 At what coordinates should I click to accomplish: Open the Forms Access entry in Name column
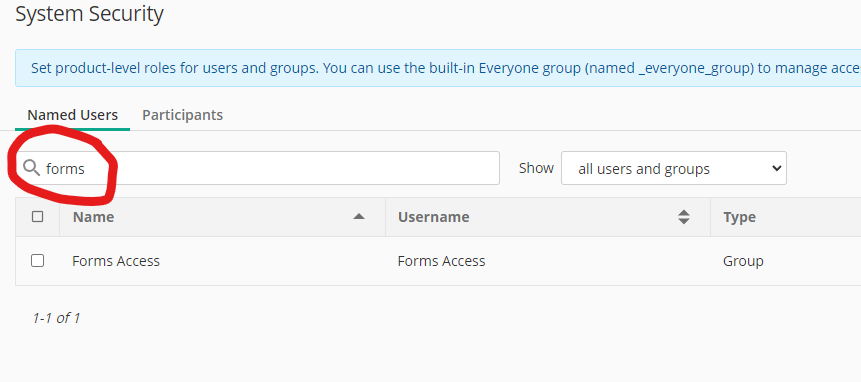click(116, 261)
